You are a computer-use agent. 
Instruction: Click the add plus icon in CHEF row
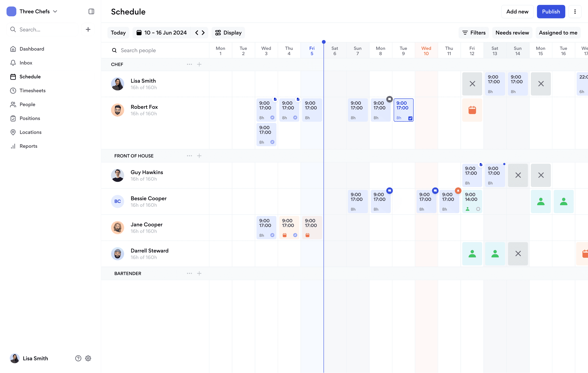point(199,64)
